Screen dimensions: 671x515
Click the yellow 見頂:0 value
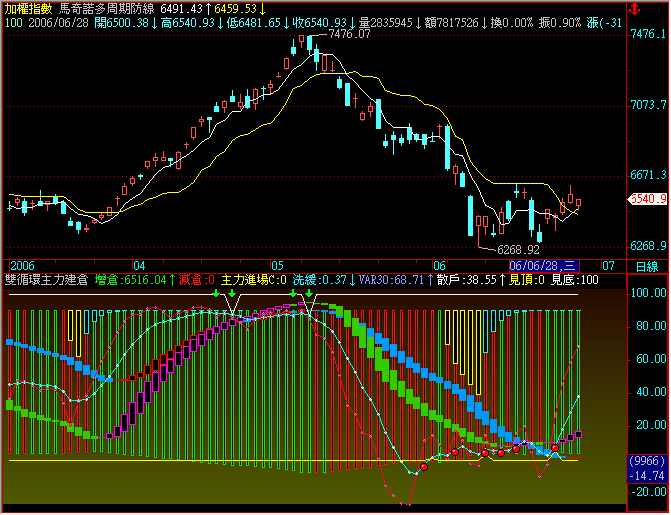point(526,280)
